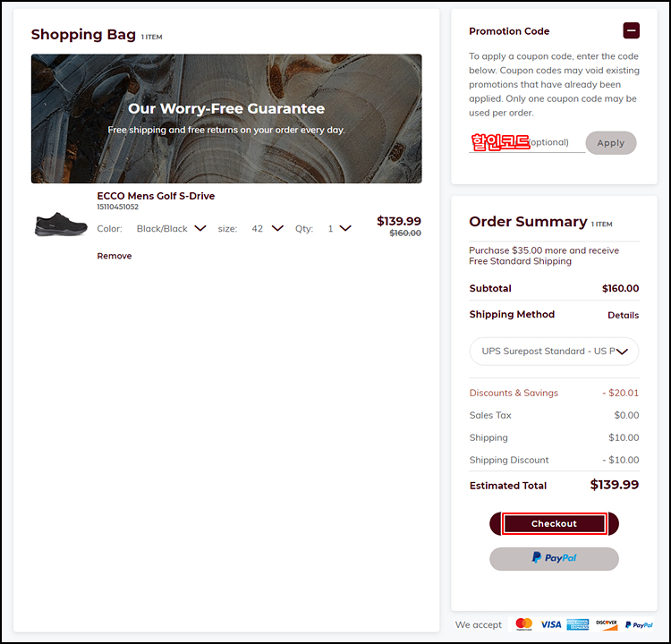Viewport: 671px width, 644px height.
Task: Click the Discounts & Savings label
Action: coord(514,393)
